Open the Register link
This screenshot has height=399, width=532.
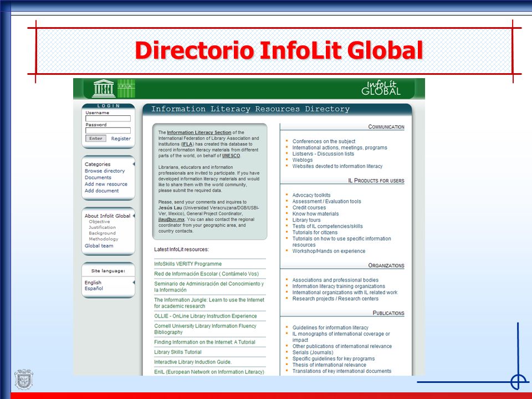point(121,139)
